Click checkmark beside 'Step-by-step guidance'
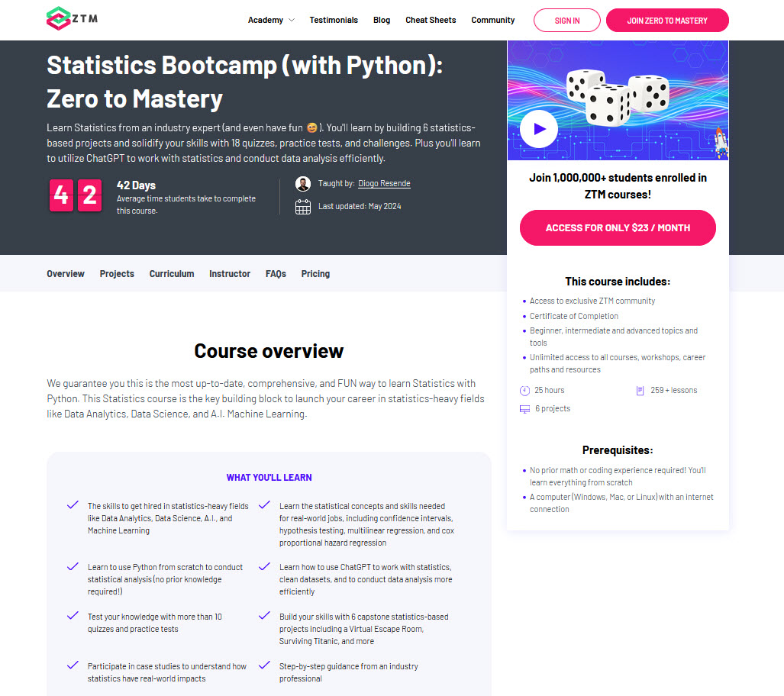Image resolution: width=784 pixels, height=696 pixels. pyautogui.click(x=264, y=665)
